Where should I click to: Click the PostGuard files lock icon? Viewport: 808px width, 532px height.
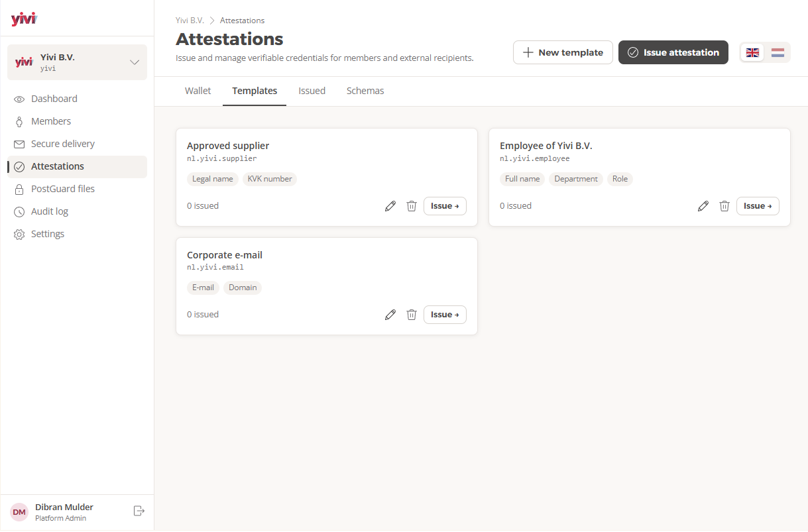click(x=19, y=189)
